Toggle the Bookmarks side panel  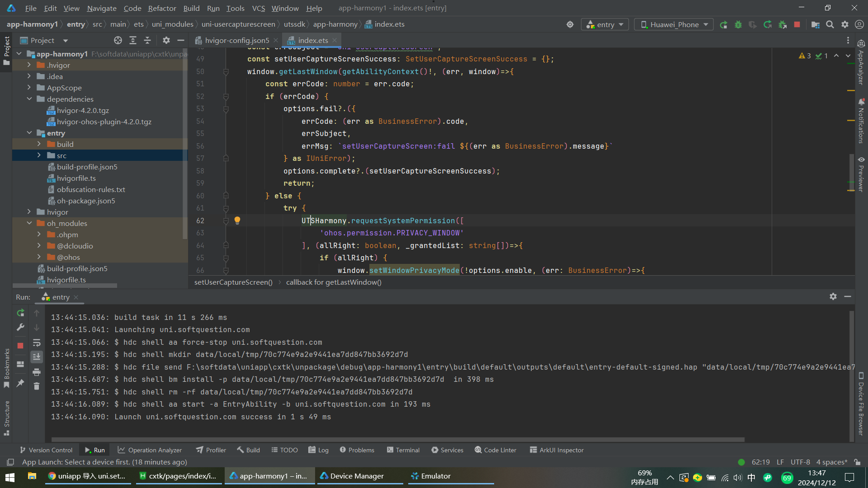coord(6,368)
